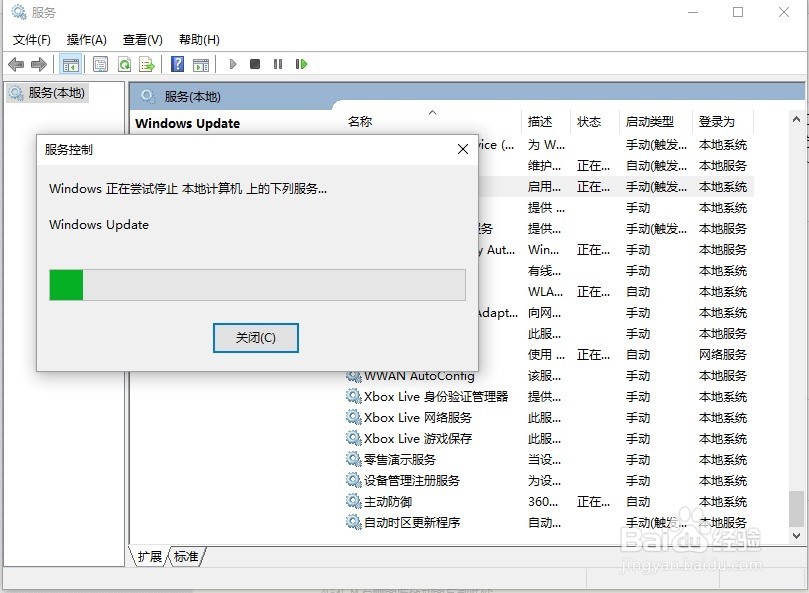809x593 pixels.
Task: Open the 查看(V) menu
Action: 142,40
